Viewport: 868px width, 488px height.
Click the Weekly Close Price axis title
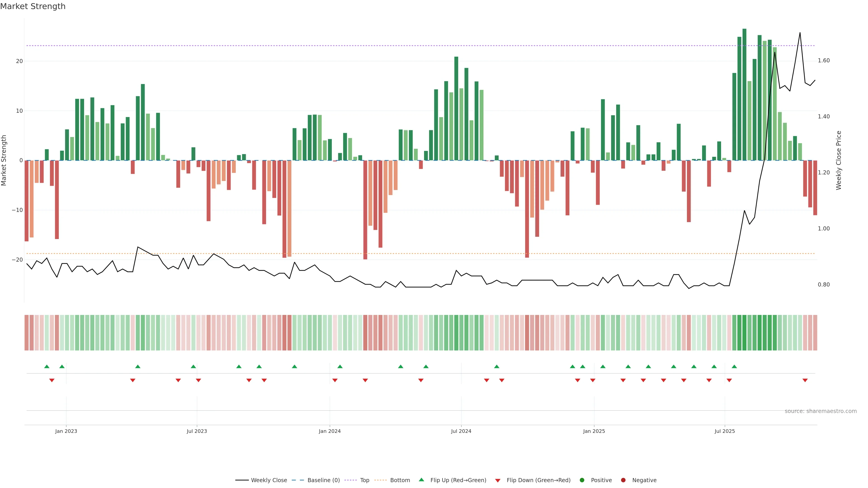pos(839,160)
